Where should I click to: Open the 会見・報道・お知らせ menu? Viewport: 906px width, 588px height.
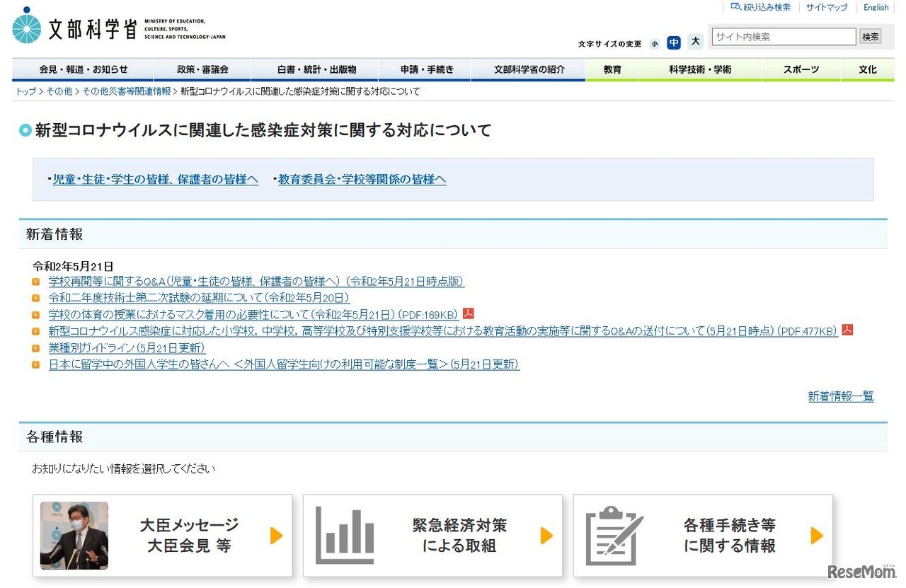tap(84, 69)
